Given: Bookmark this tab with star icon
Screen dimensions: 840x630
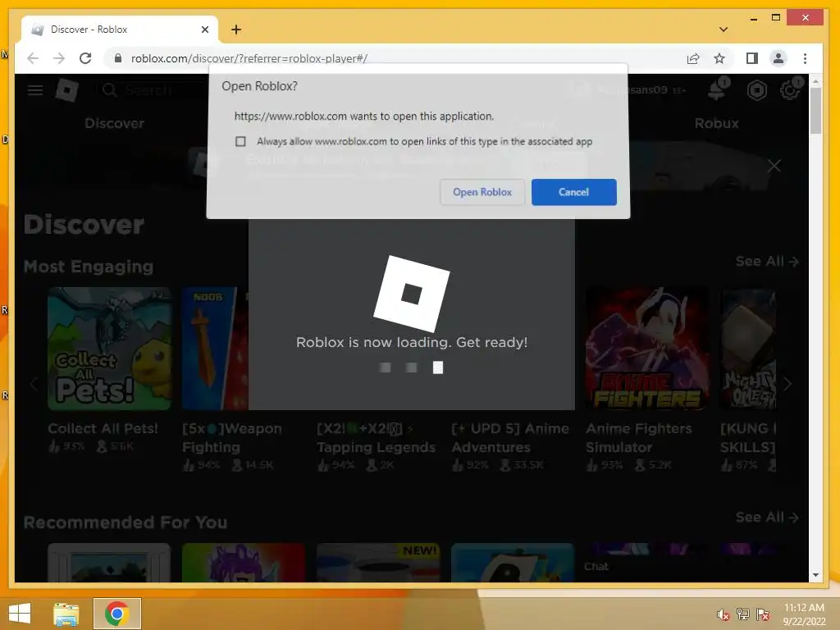Looking at the screenshot, I should point(719,58).
